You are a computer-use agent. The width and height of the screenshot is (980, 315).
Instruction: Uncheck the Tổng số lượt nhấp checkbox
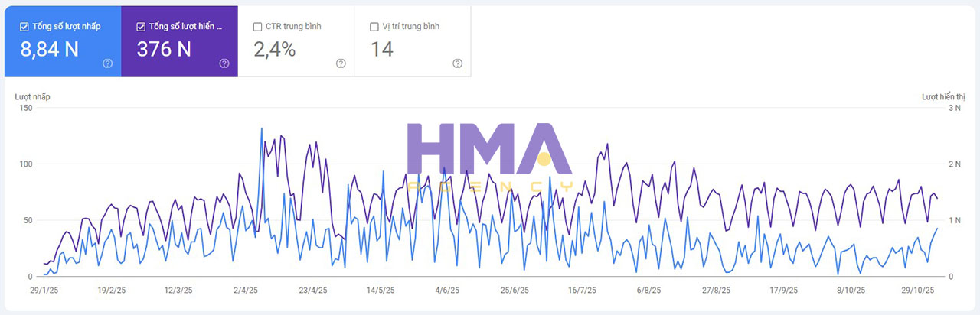point(24,27)
